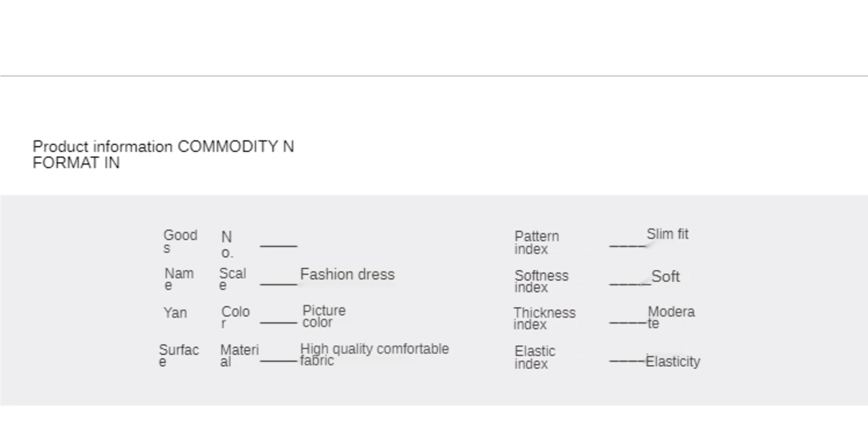868x436 pixels.
Task: Click the Soft value text
Action: pos(665,277)
